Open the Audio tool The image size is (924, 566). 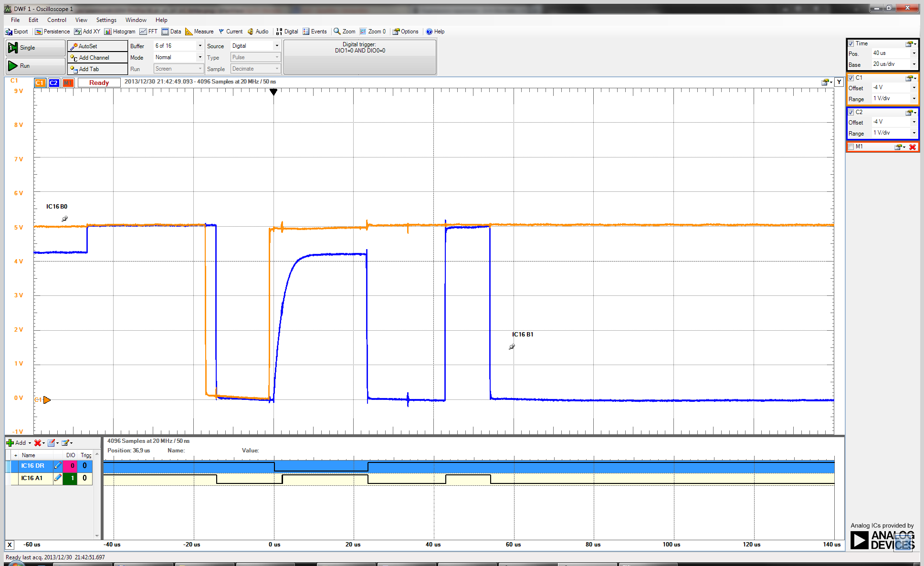tap(258, 31)
